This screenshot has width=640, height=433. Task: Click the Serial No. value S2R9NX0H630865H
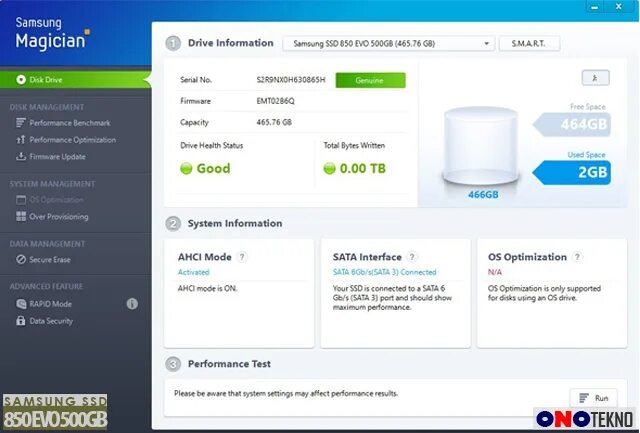(x=291, y=80)
